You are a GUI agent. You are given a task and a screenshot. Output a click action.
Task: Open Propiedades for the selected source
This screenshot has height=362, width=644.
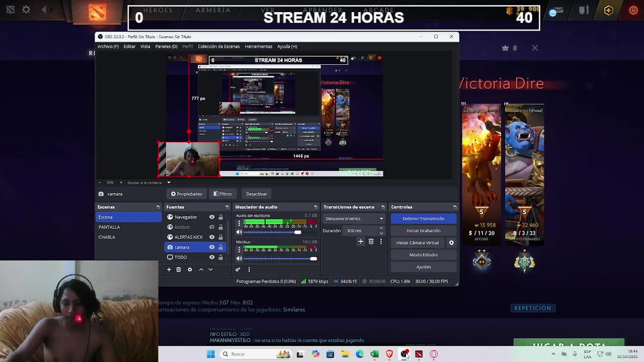point(187,194)
